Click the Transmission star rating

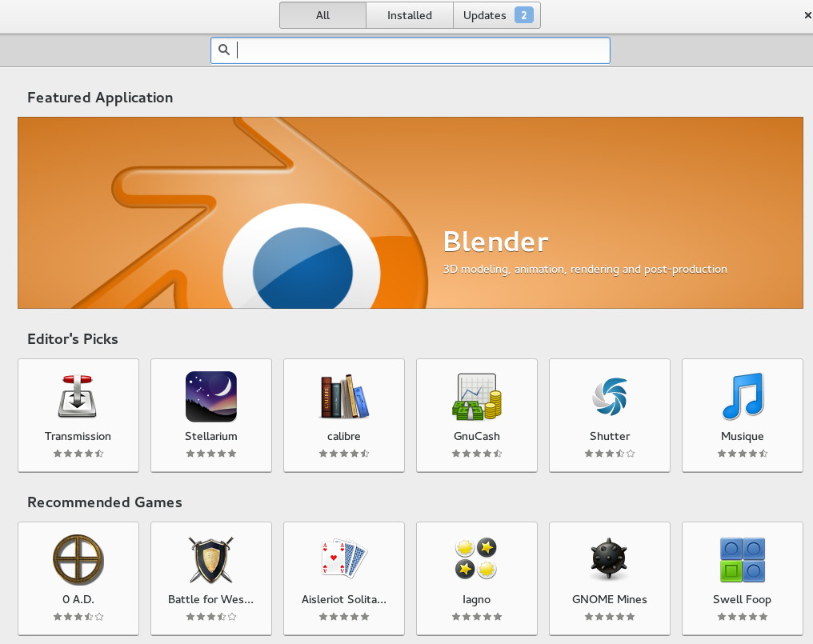click(78, 454)
